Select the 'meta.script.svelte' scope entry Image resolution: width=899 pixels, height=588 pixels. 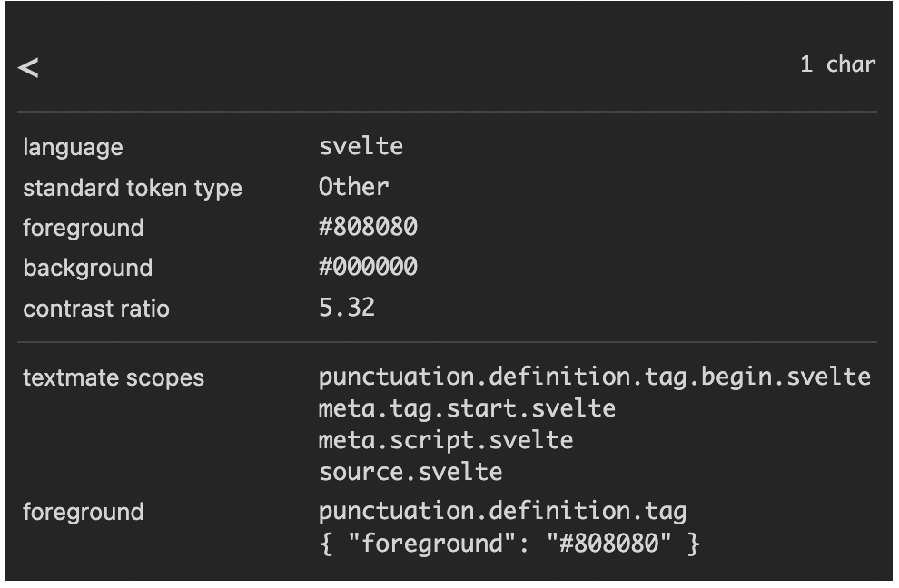click(x=446, y=440)
